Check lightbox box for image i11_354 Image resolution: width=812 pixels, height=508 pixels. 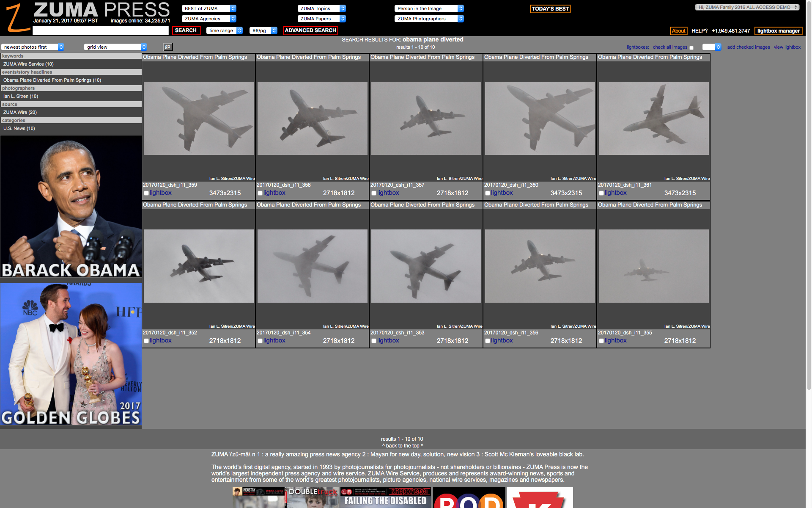tap(260, 341)
